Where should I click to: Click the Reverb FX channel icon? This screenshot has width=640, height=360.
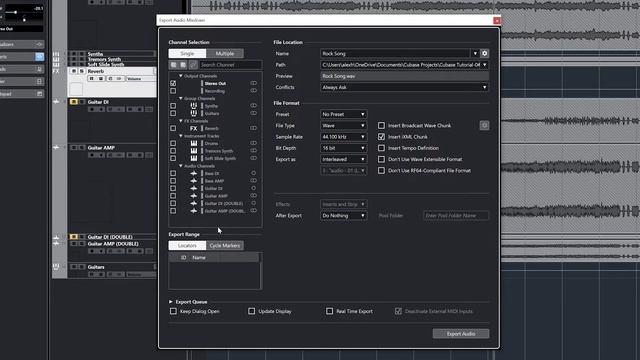[193, 128]
